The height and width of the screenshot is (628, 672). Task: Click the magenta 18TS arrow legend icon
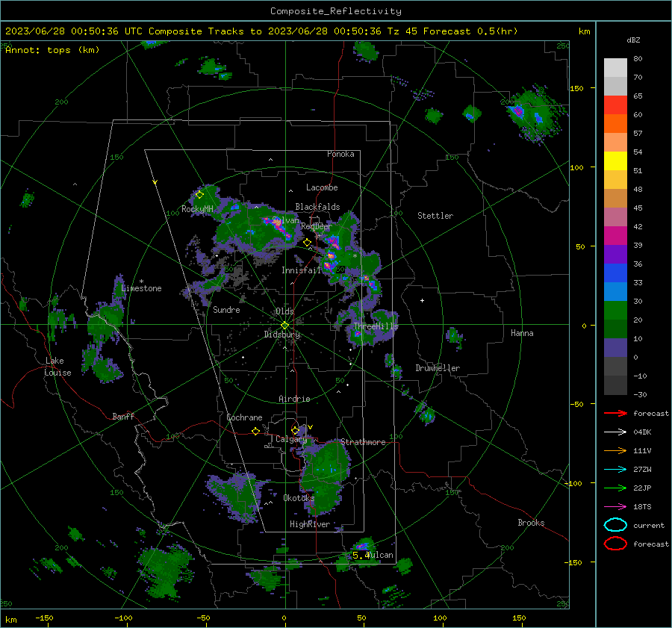pos(615,507)
